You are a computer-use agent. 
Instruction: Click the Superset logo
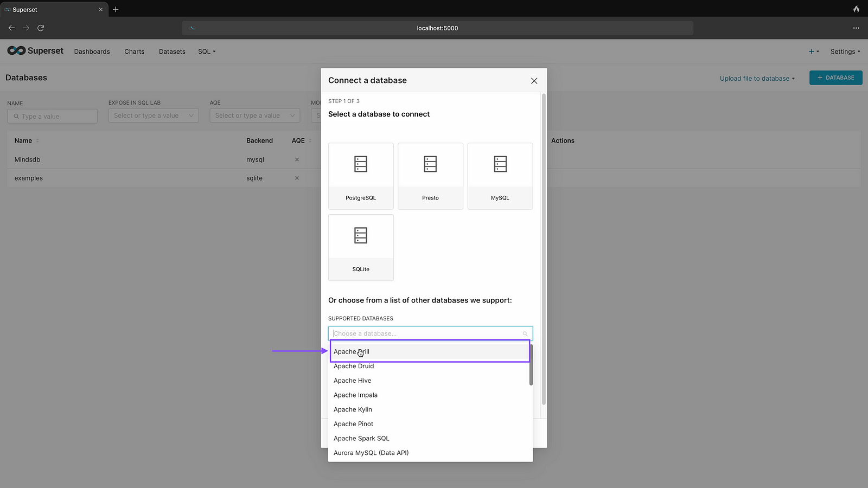35,51
